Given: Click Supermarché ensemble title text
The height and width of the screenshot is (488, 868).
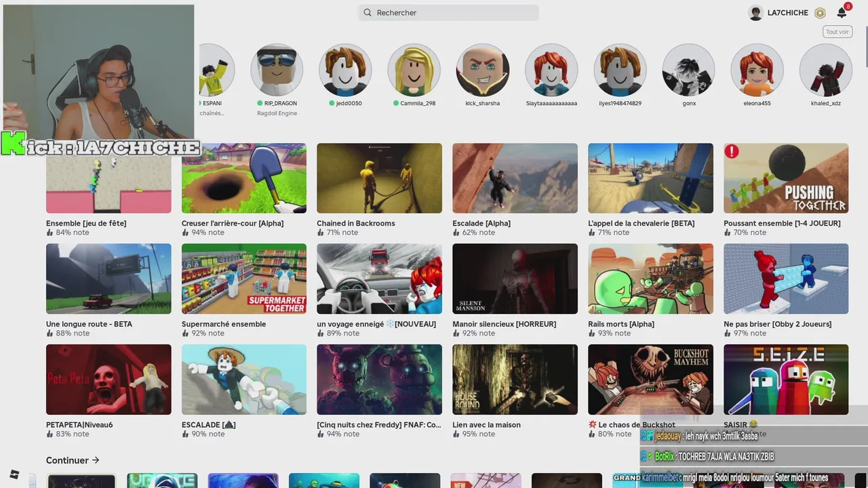Looking at the screenshot, I should [224, 324].
